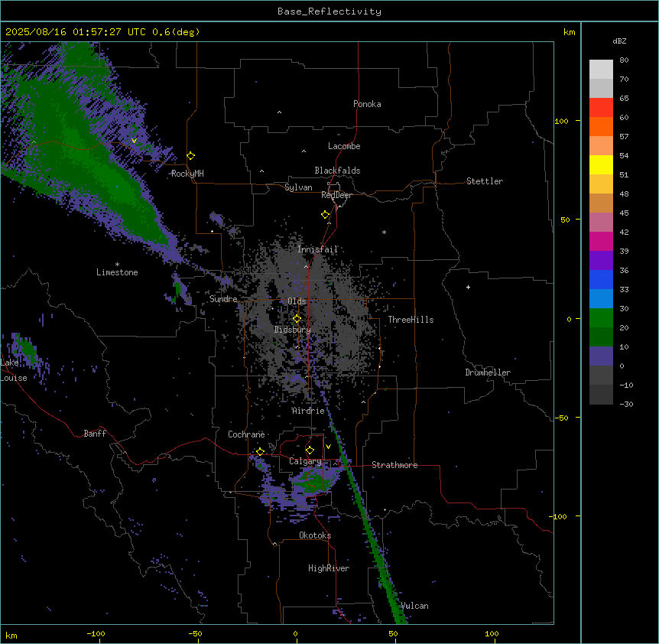Click the Lacombe city label

click(344, 146)
